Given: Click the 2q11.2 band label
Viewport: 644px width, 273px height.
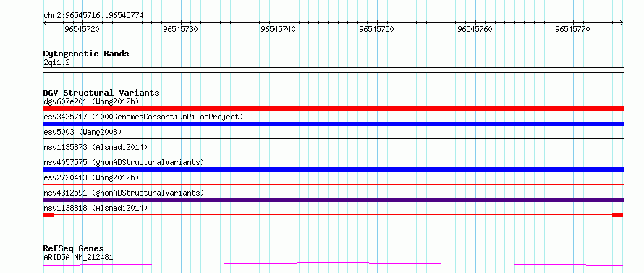Looking at the screenshot, I should pos(56,63).
